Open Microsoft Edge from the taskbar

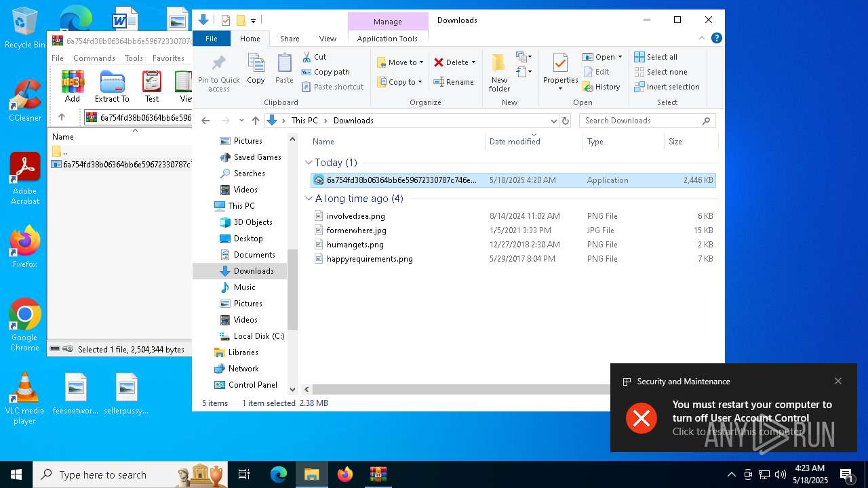pos(279,474)
